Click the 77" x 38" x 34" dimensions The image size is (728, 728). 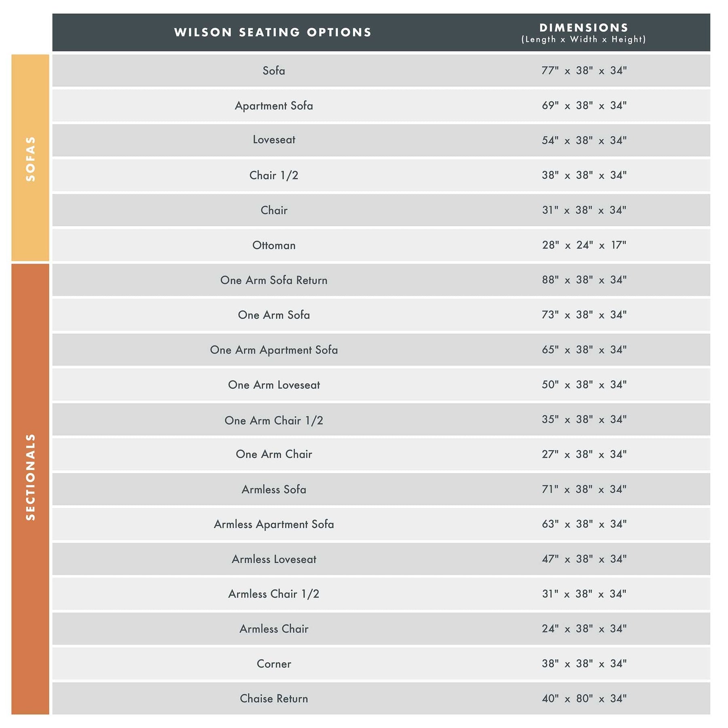(584, 70)
